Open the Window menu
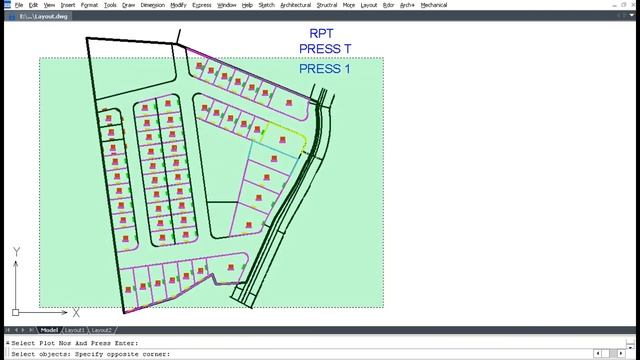Screen dimensions: 640x360 point(227,5)
